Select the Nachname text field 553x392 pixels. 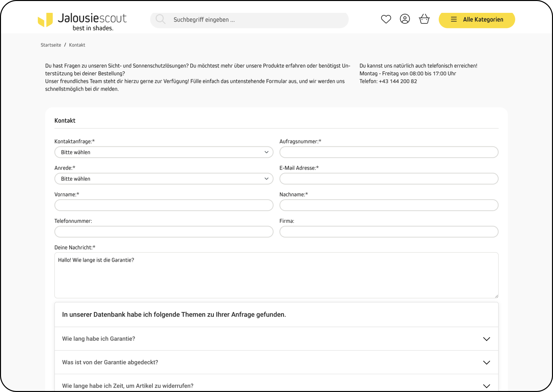(389, 205)
